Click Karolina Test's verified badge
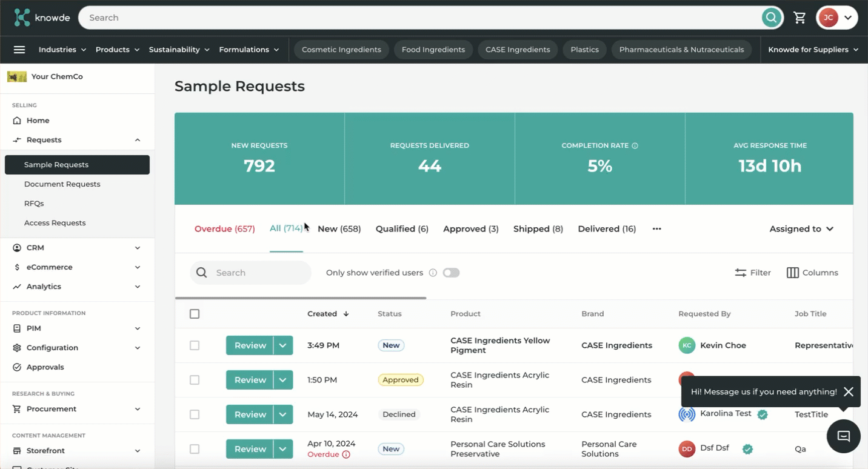 (x=763, y=414)
